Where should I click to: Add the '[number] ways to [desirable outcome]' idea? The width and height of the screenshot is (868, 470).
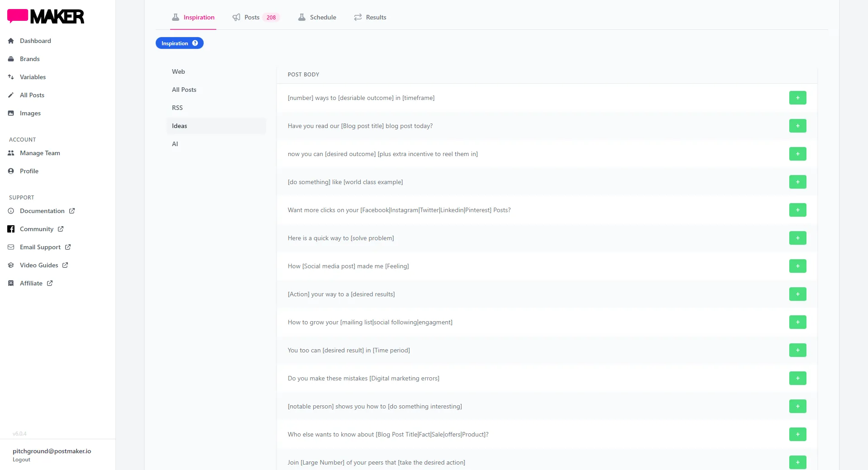click(x=797, y=98)
